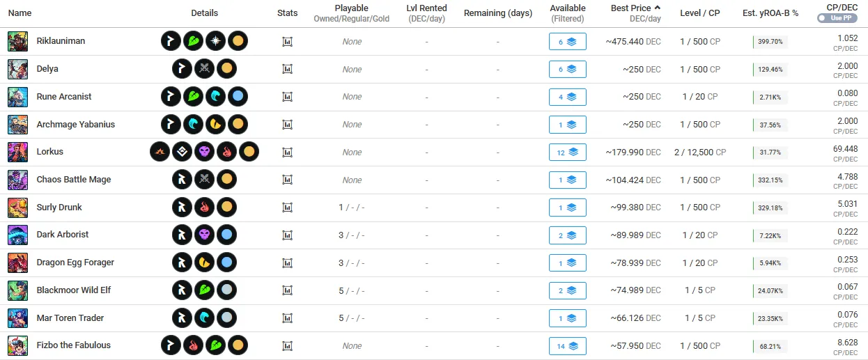Sort by Est. yROA-B % column

tap(770, 13)
